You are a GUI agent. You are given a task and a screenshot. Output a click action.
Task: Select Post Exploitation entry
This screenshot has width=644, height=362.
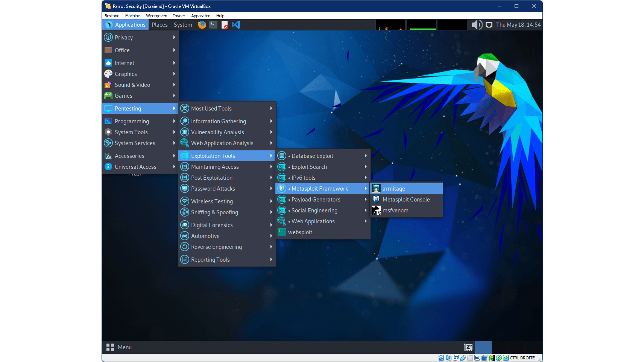[x=227, y=178]
